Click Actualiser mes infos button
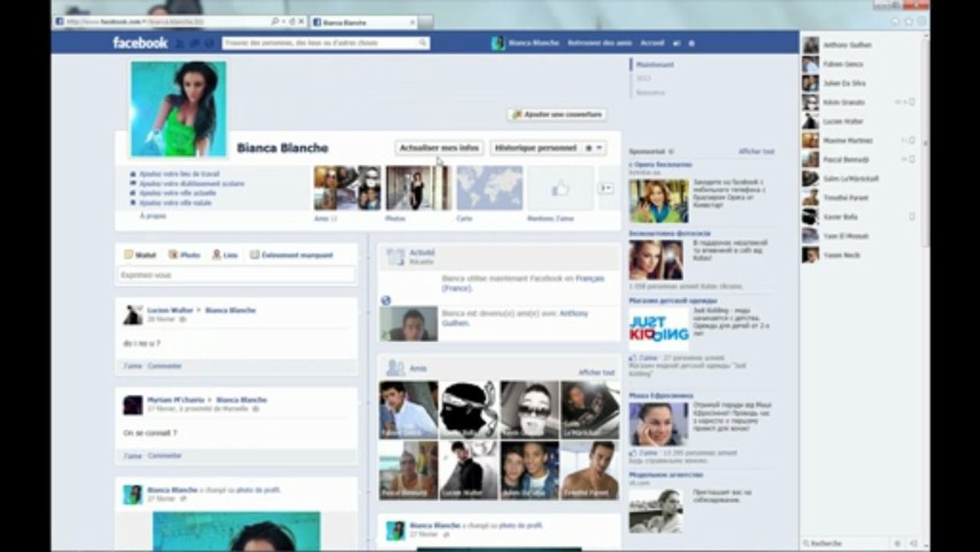980x552 pixels. tap(439, 148)
